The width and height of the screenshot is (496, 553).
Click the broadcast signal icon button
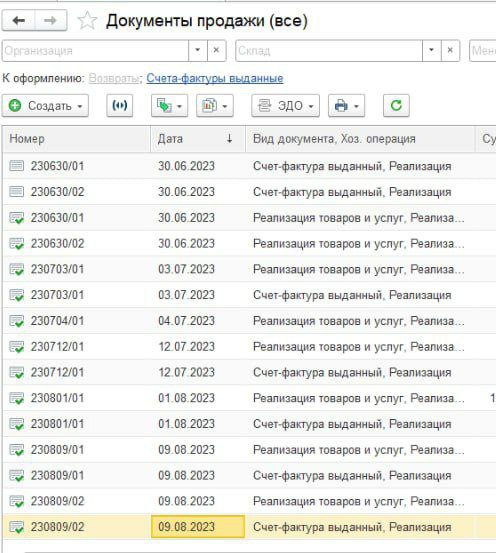120,105
